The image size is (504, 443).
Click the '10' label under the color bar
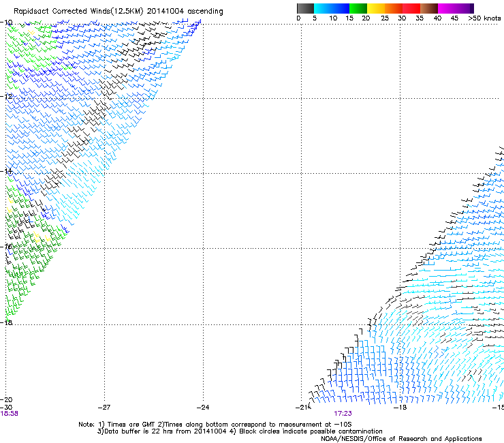[x=333, y=18]
